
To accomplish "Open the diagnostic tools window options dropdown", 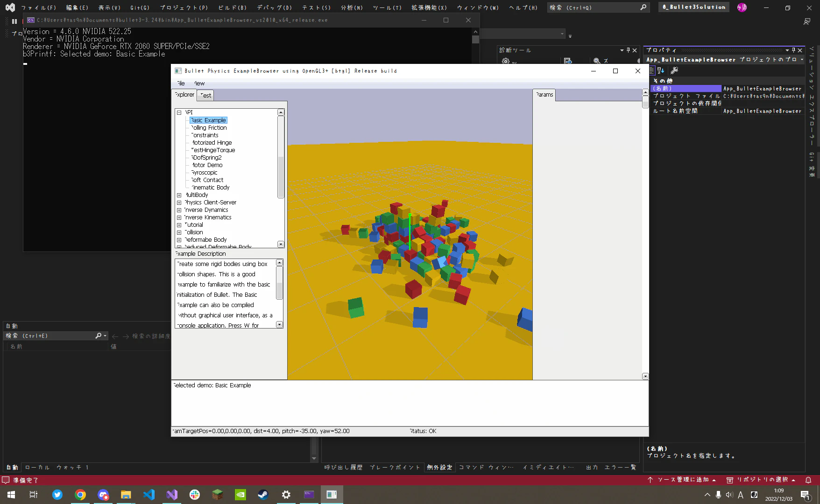I will coord(622,50).
